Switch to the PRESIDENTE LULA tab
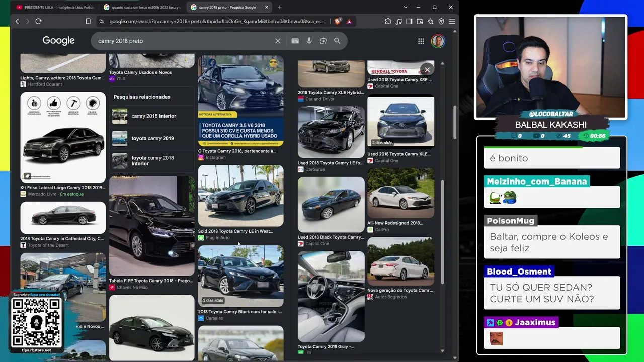The image size is (644, 362). pos(54,7)
